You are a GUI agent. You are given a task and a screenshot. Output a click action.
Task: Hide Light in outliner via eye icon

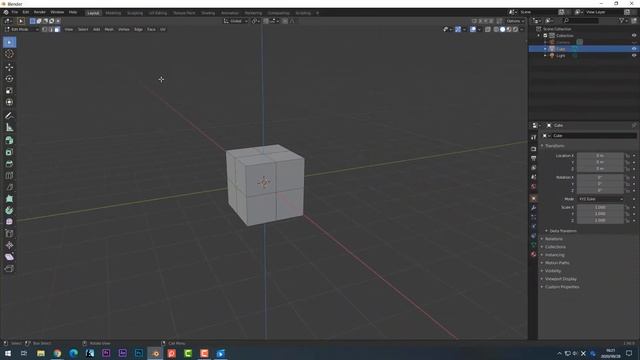tap(634, 56)
